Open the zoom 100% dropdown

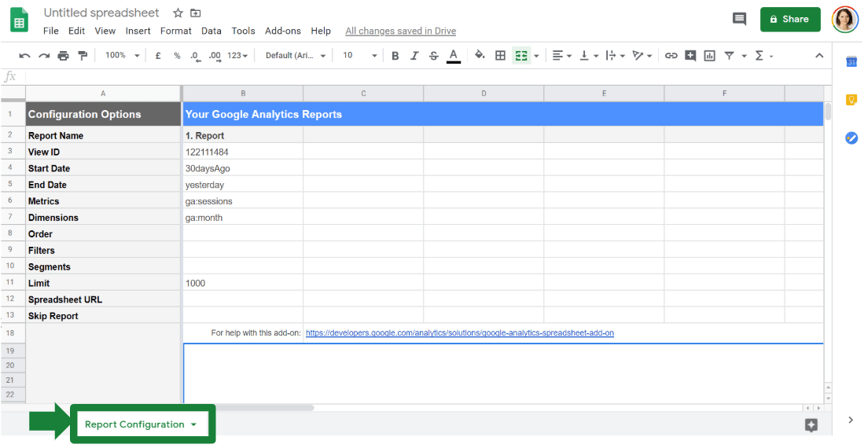[122, 56]
